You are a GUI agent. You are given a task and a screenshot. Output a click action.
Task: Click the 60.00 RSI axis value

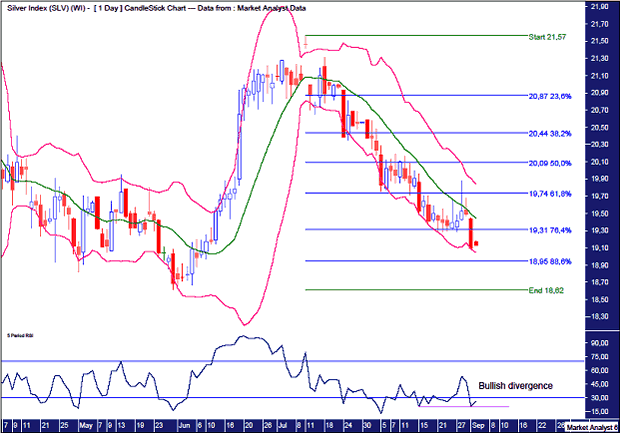599,371
